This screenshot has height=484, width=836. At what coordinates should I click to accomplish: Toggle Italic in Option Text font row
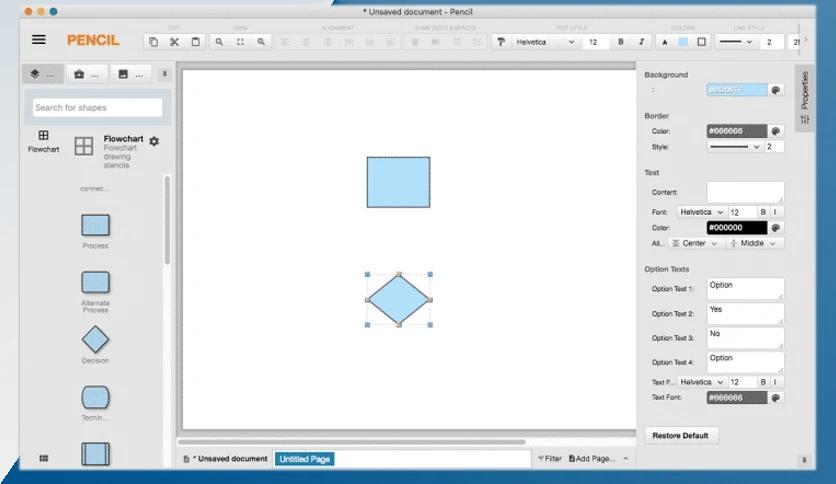click(x=775, y=382)
